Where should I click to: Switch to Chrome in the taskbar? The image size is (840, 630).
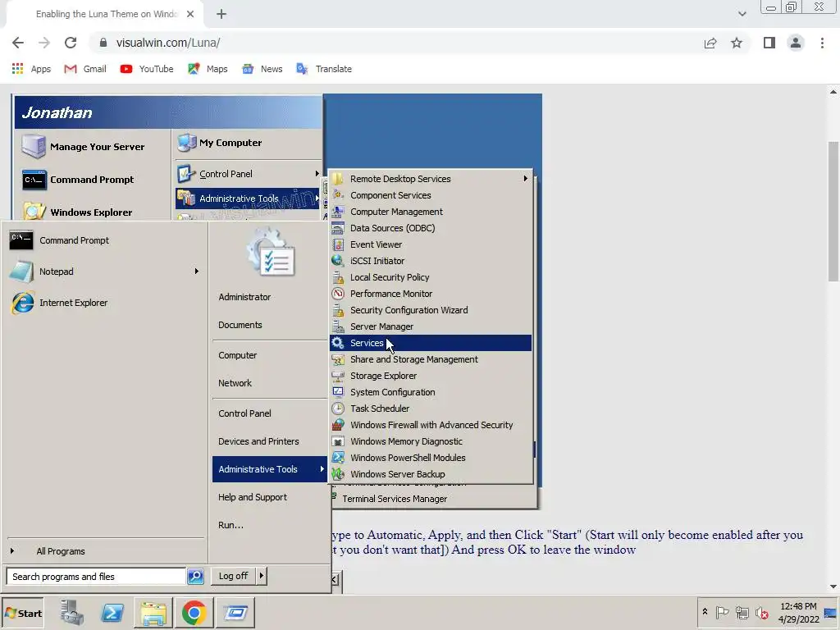coord(194,612)
